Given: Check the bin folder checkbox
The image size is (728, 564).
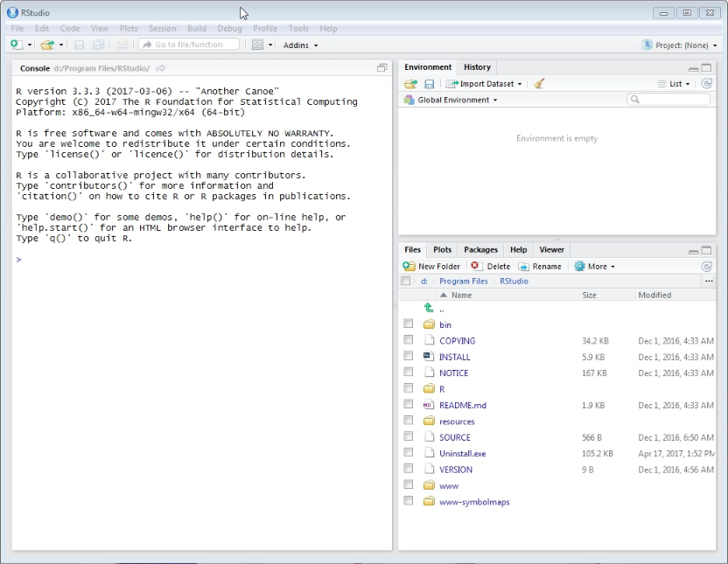Looking at the screenshot, I should tap(408, 324).
